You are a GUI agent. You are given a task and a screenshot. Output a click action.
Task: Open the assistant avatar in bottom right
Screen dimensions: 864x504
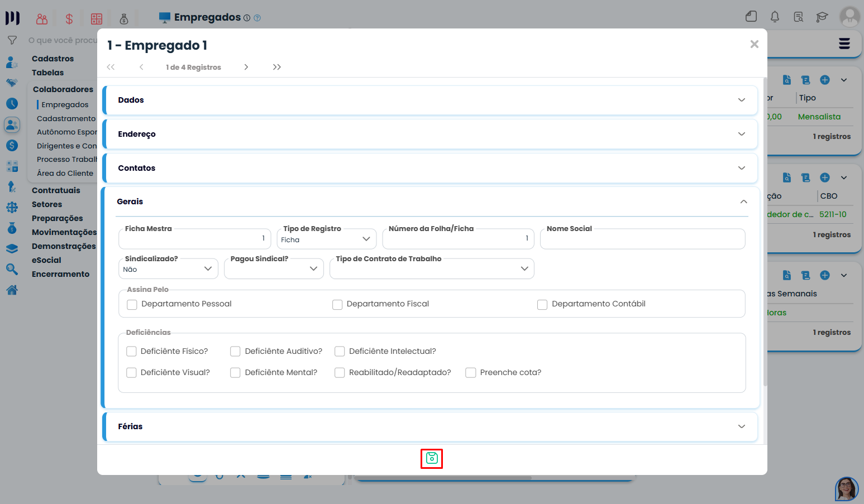(x=847, y=489)
